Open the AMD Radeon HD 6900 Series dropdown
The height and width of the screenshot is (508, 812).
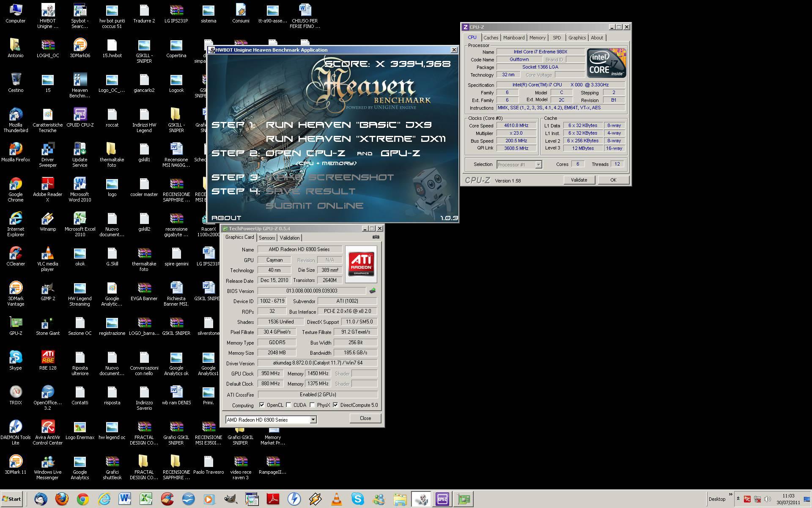click(x=313, y=420)
